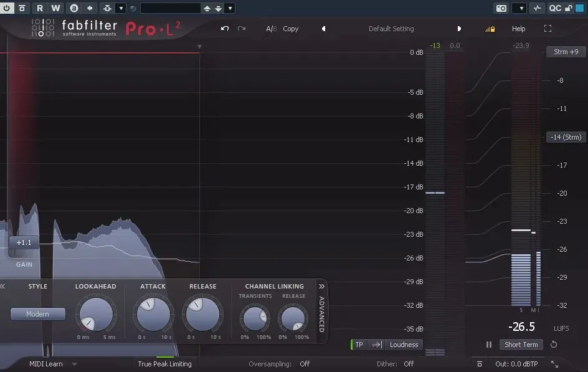Image resolution: width=588 pixels, height=372 pixels.
Task: Go to previous preset with left arrow
Action: [324, 29]
